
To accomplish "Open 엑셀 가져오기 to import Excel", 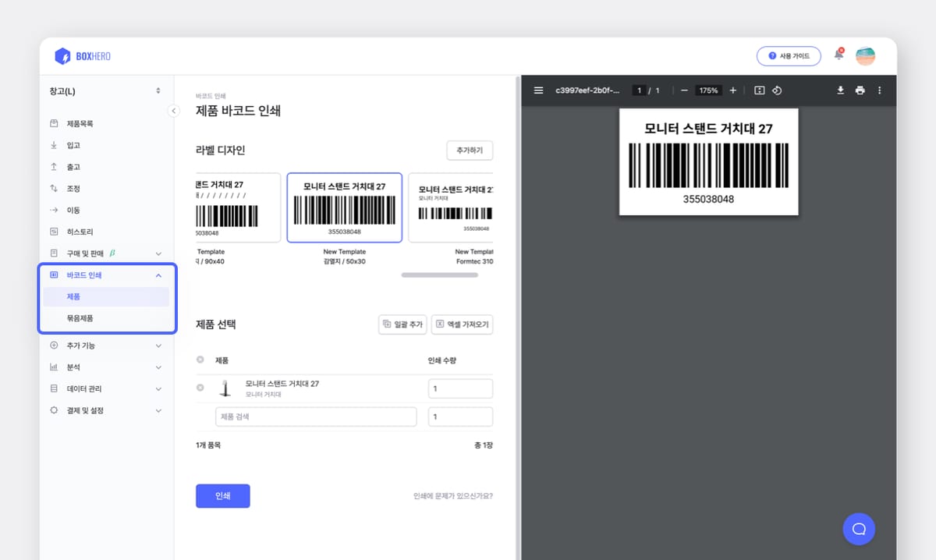I will (x=462, y=324).
